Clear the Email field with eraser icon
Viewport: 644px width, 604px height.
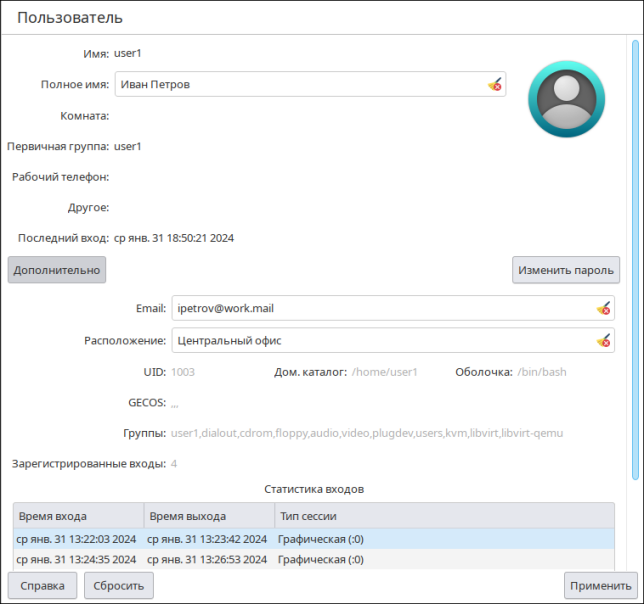[603, 309]
